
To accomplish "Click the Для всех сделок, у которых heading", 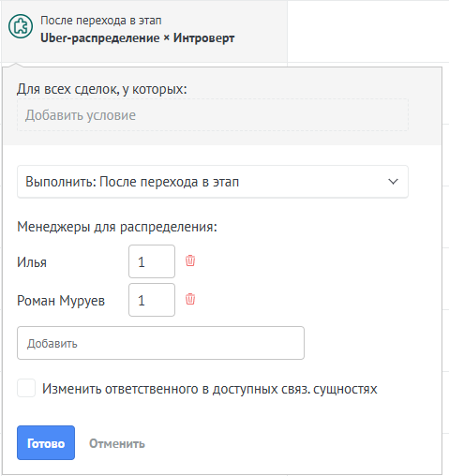I will (102, 89).
